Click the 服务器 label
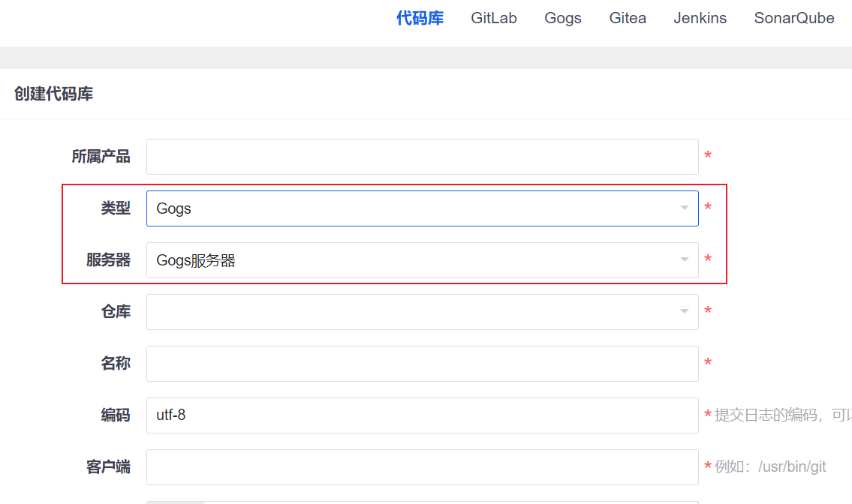The width and height of the screenshot is (852, 504). 108,260
